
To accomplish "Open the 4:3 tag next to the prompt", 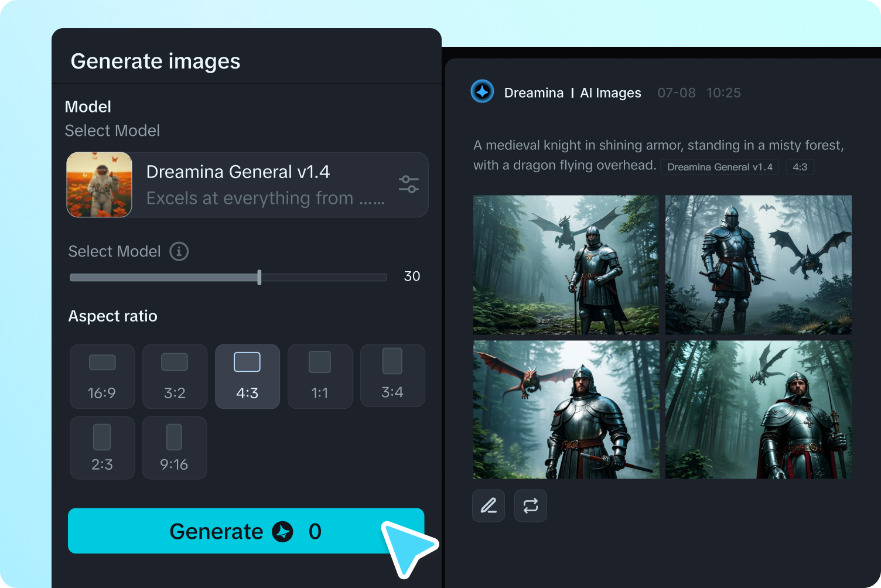I will [800, 167].
